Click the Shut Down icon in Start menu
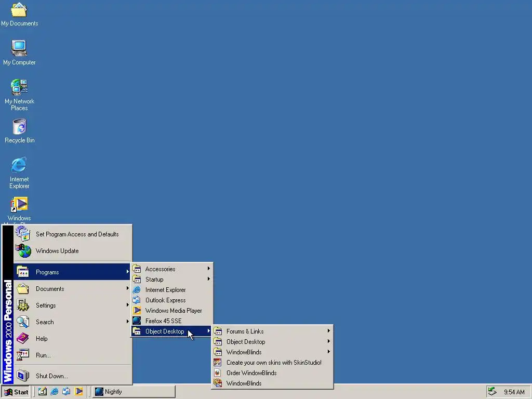 (23, 376)
